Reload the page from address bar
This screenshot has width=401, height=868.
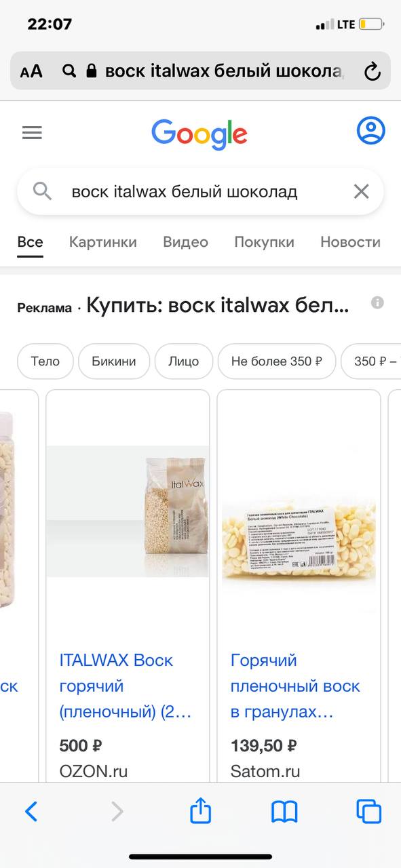pos(372,71)
